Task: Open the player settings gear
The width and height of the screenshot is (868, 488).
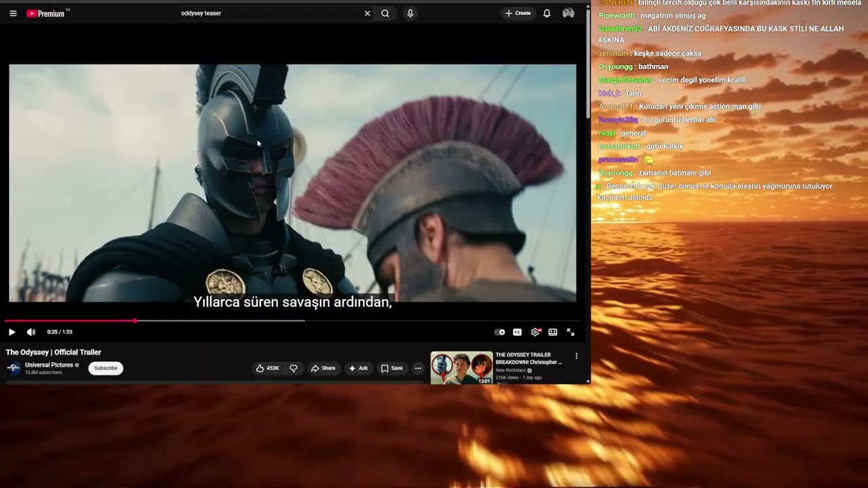Action: [535, 332]
